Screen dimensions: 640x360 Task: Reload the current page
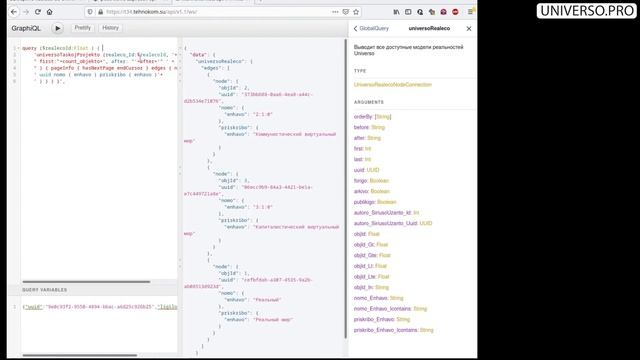[x=38, y=12]
